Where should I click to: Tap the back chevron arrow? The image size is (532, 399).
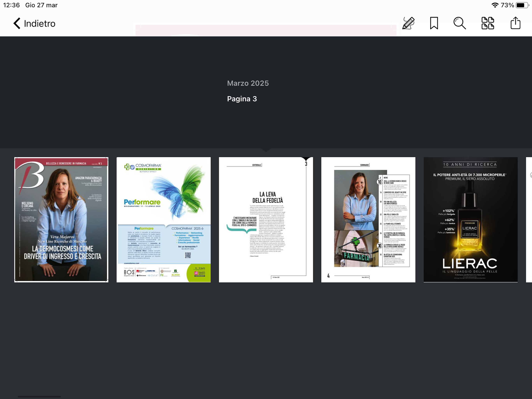point(17,24)
